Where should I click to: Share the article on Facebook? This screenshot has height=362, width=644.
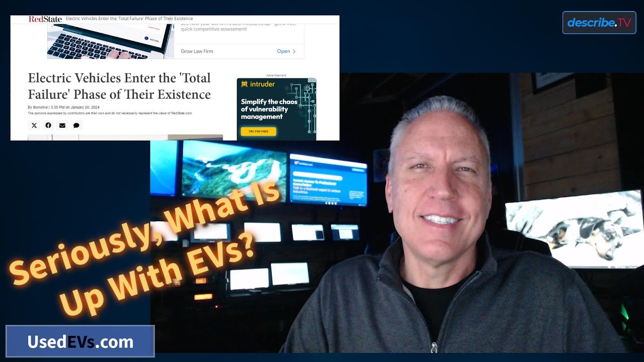[48, 125]
